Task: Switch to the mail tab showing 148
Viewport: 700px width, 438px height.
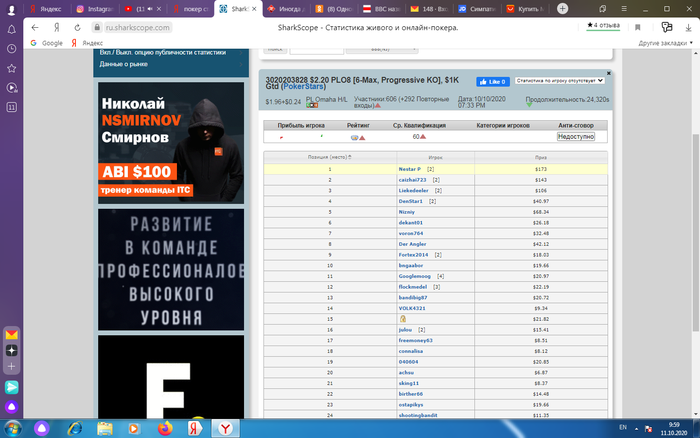Action: 430,9
